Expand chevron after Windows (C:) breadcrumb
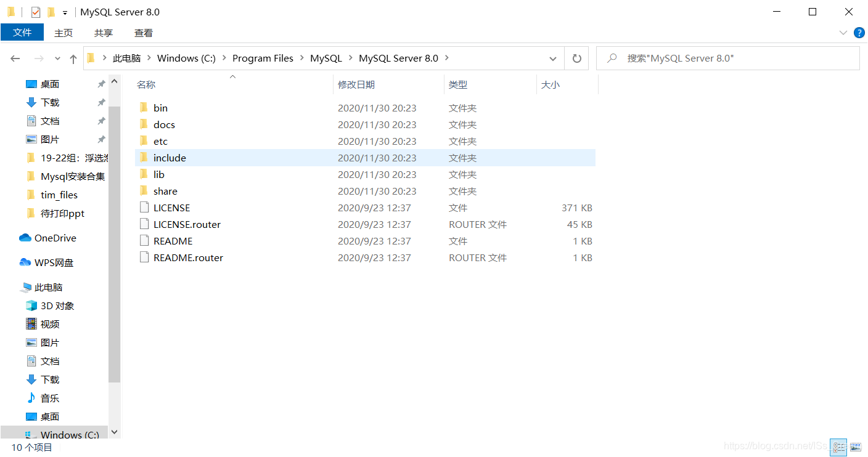 pos(224,59)
